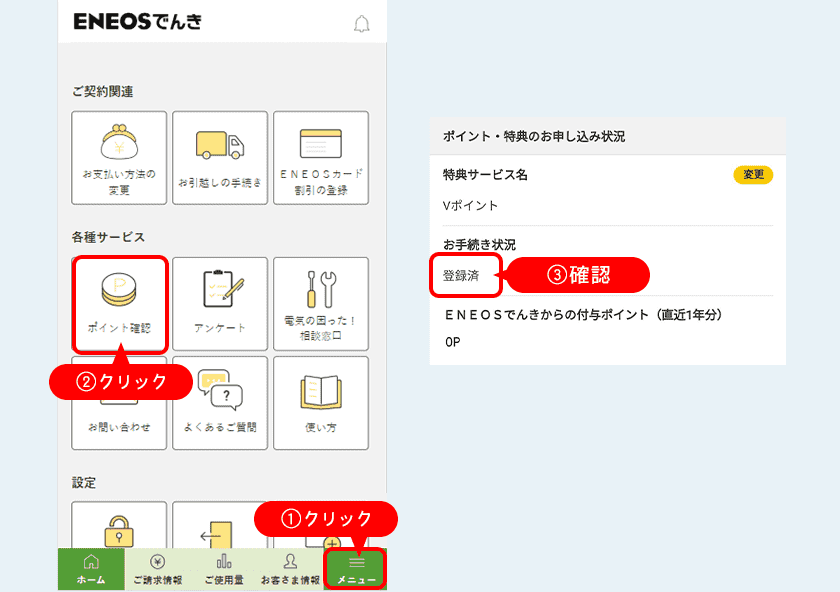
Task: Go to ホーム tab
Action: (91, 569)
